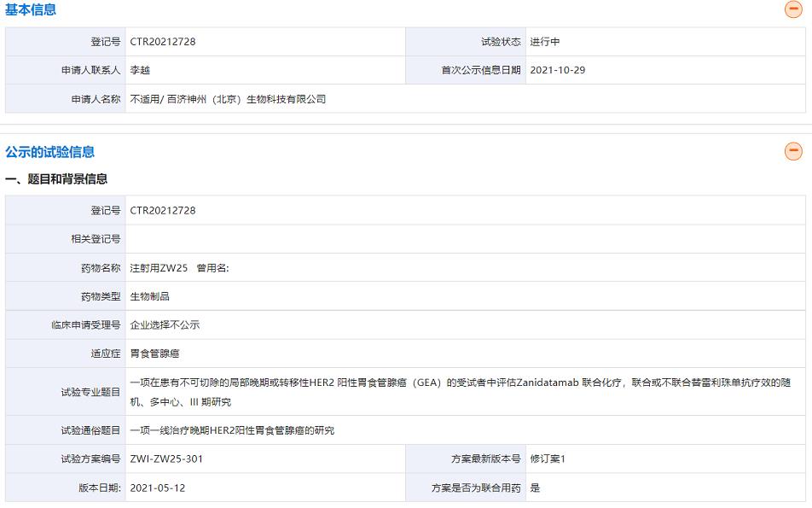
Task: Select the indication value 胃食管腺癌
Action: 154,353
